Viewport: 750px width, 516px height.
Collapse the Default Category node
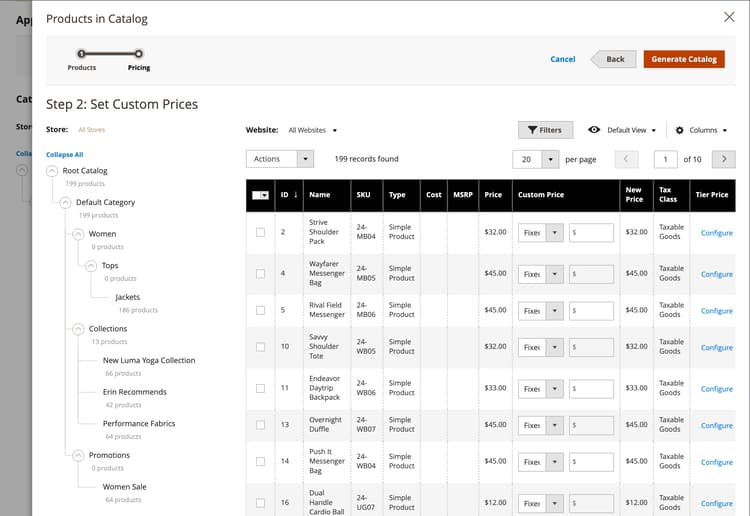[x=65, y=202]
